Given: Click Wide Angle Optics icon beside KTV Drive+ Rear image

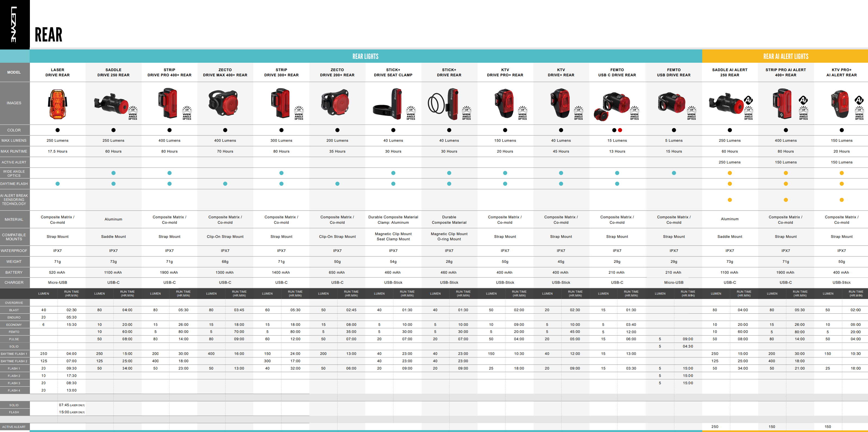Looking at the screenshot, I should (579, 113).
